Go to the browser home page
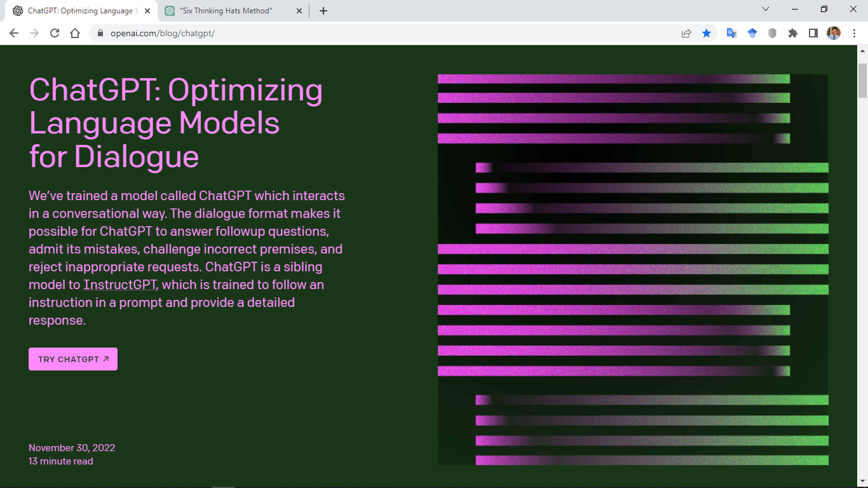The height and width of the screenshot is (488, 868). pos(75,33)
